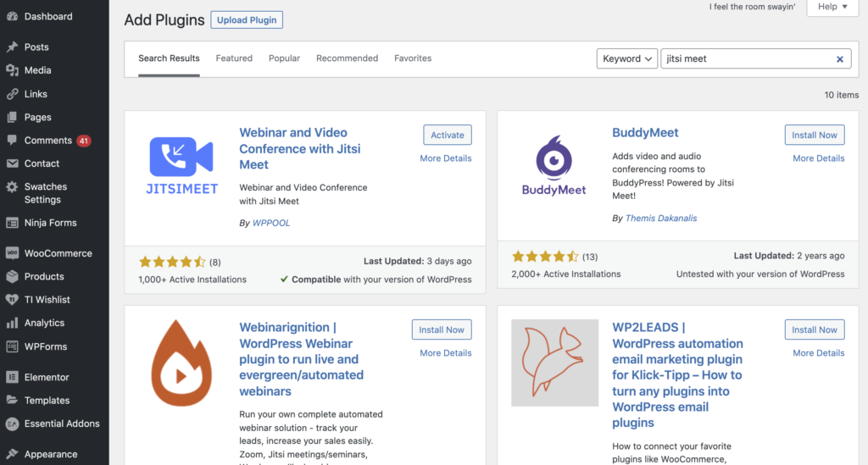Image resolution: width=868 pixels, height=465 pixels.
Task: Click the red 41 comments badge
Action: 84,141
